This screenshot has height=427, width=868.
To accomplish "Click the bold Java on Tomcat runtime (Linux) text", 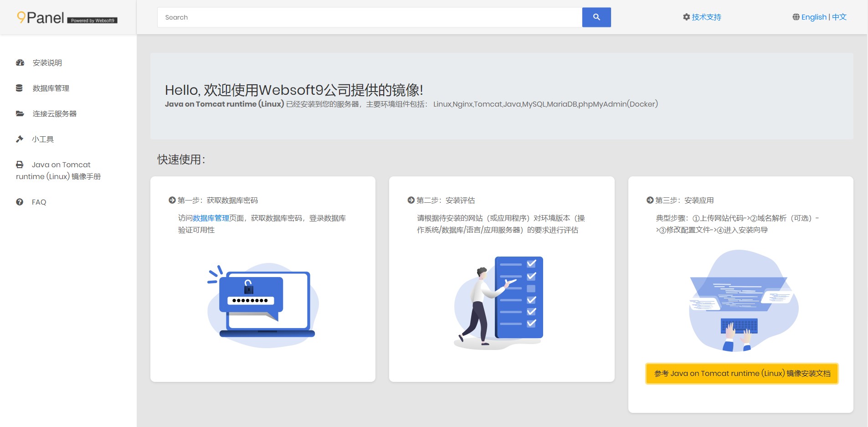I will pyautogui.click(x=224, y=104).
